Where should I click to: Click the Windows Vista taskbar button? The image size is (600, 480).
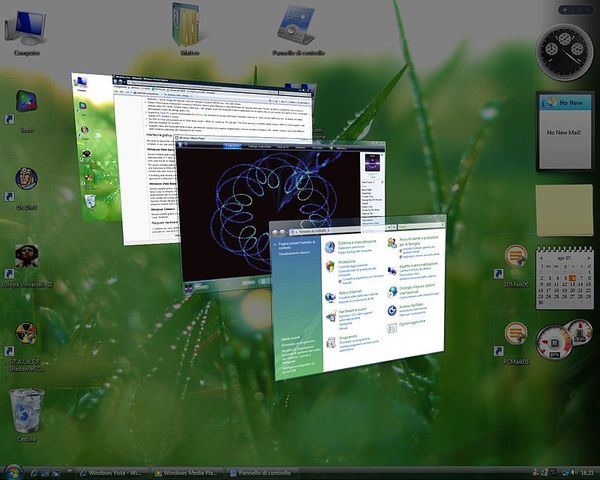[112, 473]
